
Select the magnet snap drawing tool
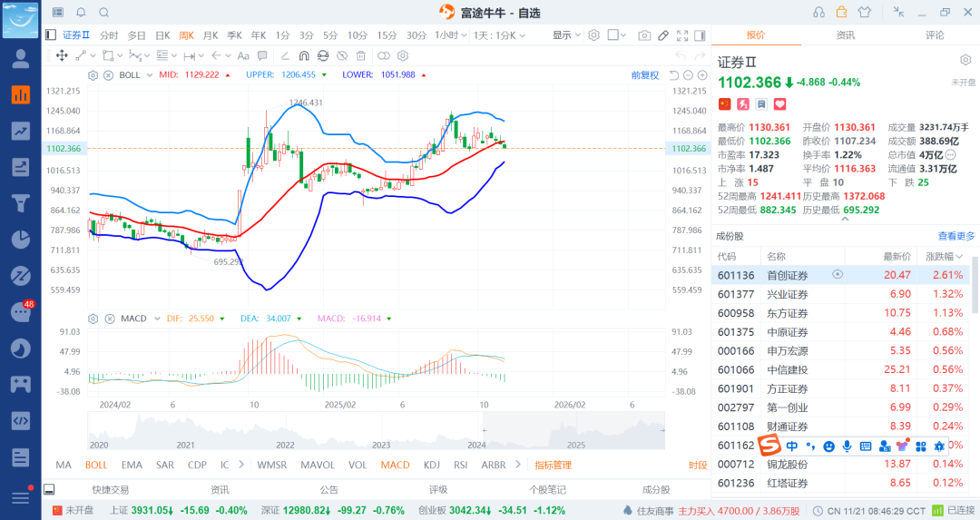[303, 55]
